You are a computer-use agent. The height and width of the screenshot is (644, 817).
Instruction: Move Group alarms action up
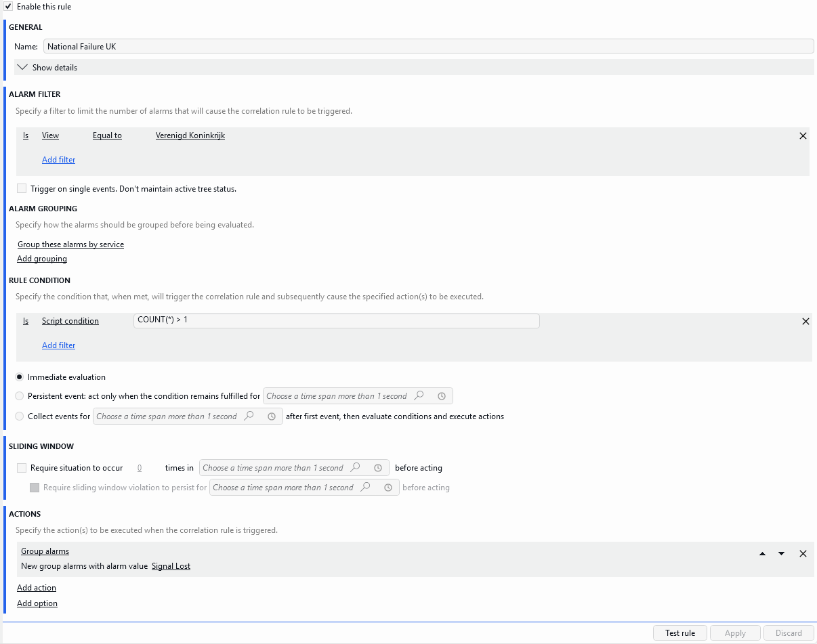pyautogui.click(x=762, y=554)
